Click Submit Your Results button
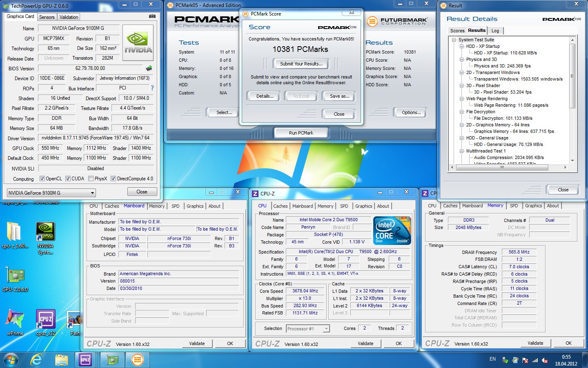588x368 pixels. point(301,64)
